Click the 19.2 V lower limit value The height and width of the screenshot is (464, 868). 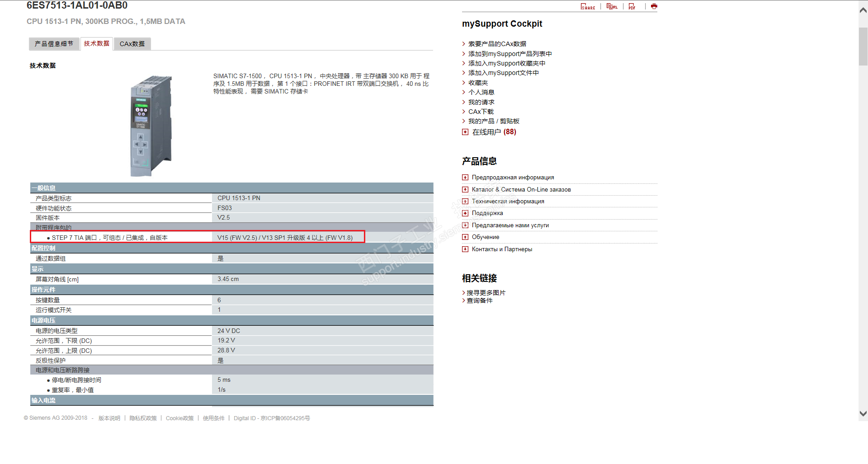tap(226, 340)
